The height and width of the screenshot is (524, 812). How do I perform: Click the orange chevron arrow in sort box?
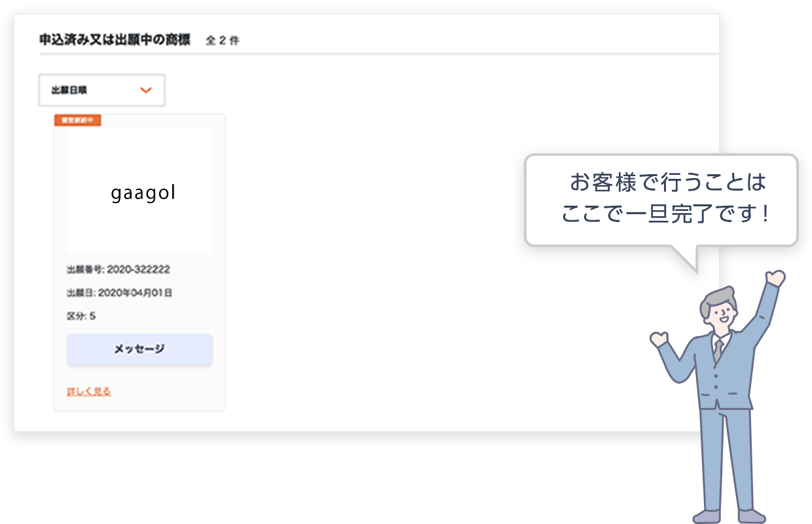click(146, 90)
